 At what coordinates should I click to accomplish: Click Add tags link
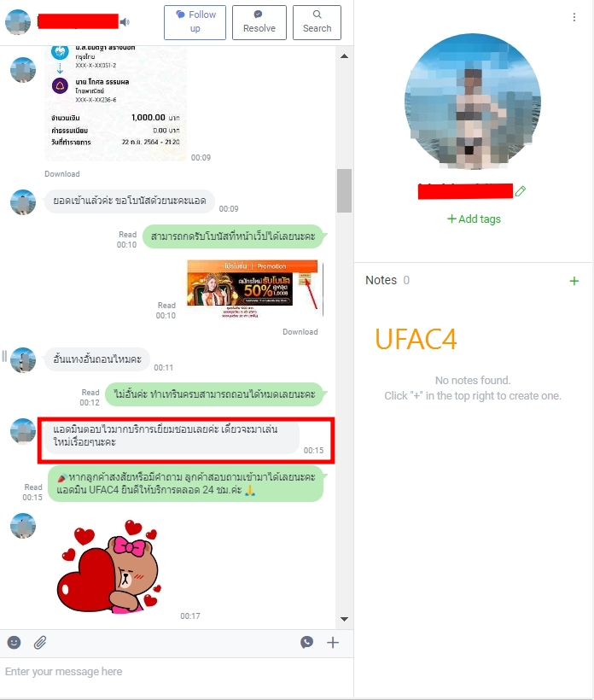pyautogui.click(x=474, y=219)
